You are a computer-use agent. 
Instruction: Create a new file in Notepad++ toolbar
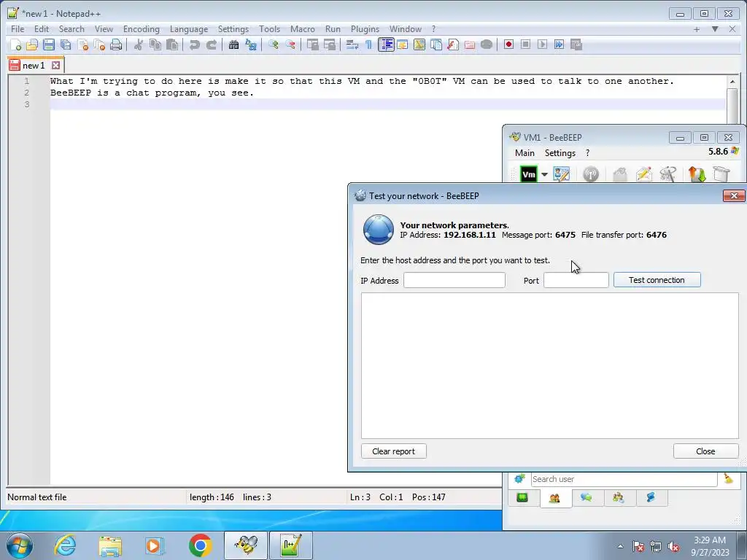(16, 44)
